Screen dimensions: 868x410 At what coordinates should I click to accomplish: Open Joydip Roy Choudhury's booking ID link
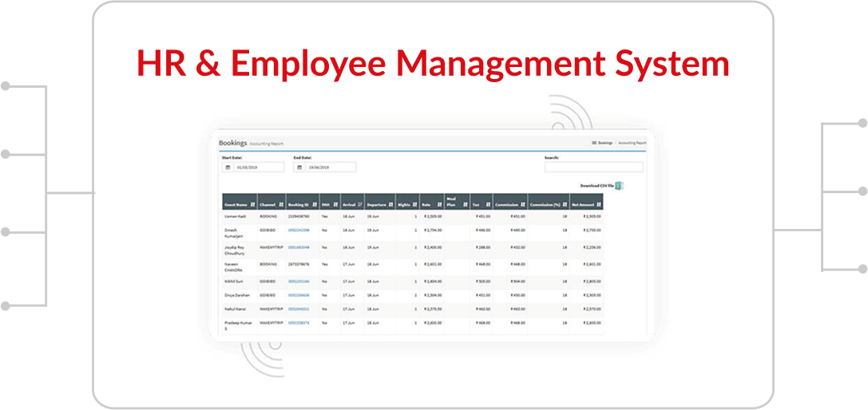click(299, 247)
